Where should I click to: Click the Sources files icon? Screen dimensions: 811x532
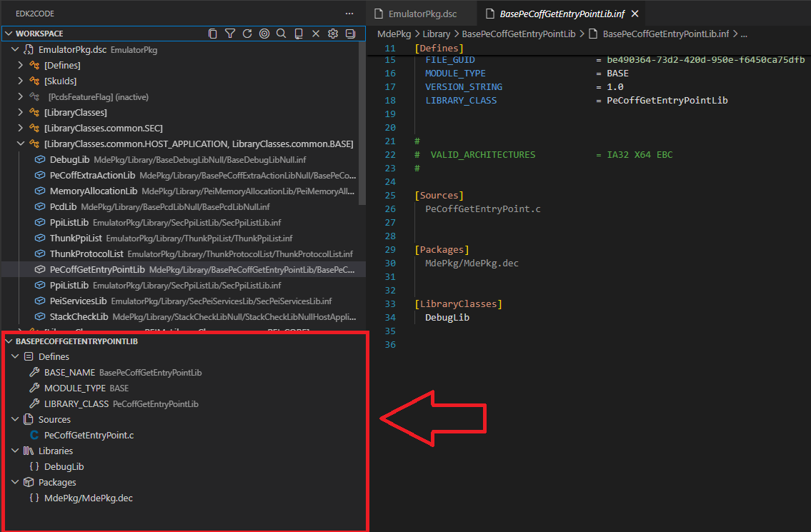point(29,419)
